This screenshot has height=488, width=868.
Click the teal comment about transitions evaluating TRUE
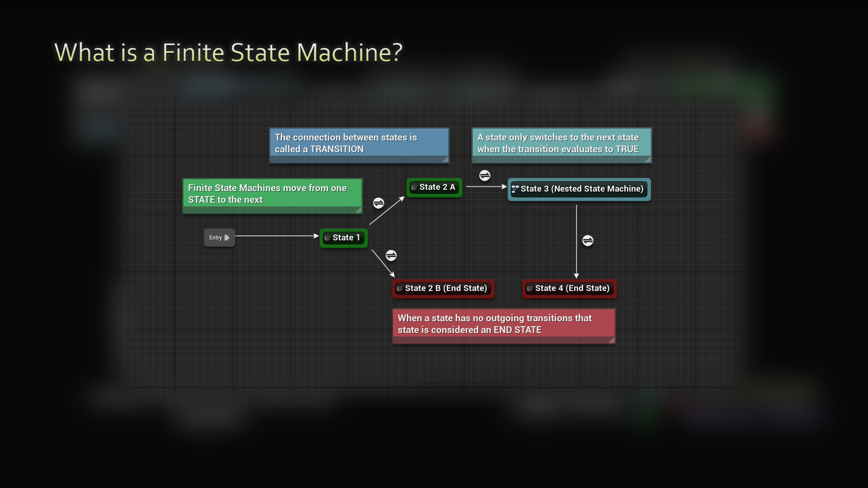(x=561, y=145)
